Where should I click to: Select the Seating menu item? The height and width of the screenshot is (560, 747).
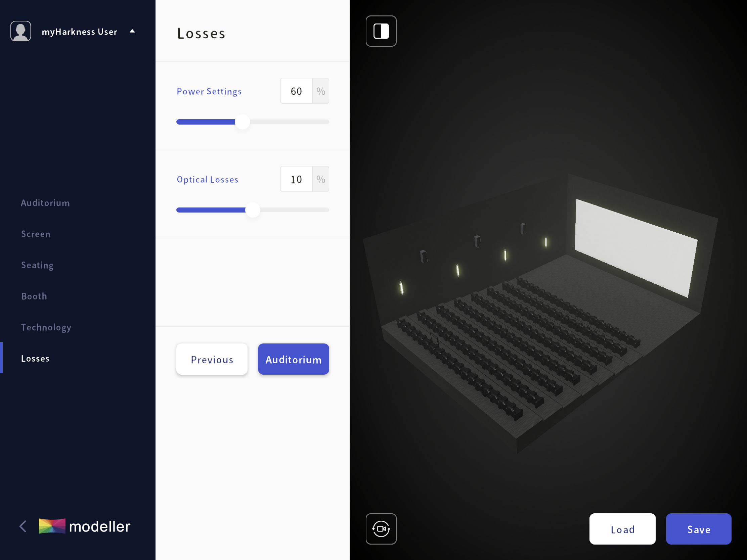coord(37,265)
